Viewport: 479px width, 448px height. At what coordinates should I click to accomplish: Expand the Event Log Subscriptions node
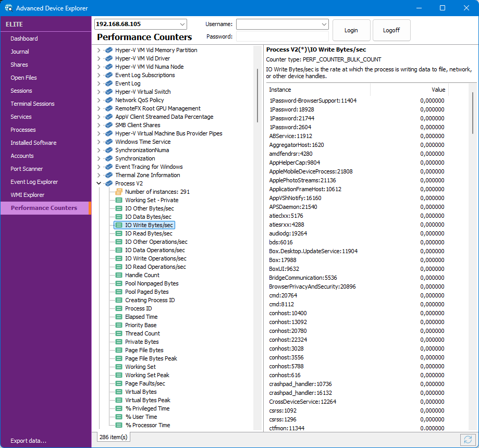point(99,75)
